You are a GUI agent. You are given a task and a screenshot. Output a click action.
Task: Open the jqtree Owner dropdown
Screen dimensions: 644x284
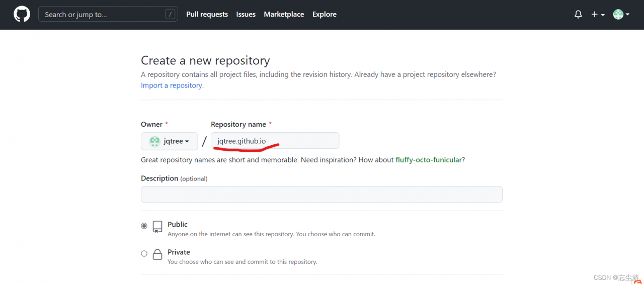coord(170,141)
